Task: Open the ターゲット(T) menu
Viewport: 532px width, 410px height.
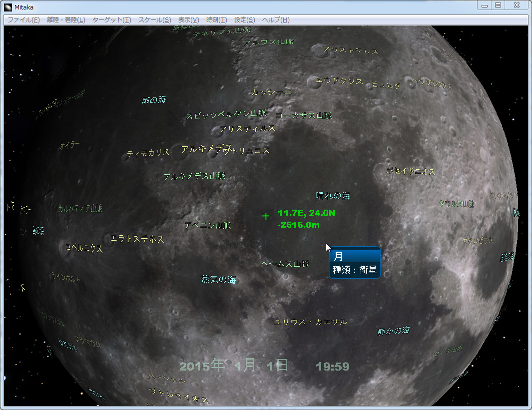Action: pos(111,19)
